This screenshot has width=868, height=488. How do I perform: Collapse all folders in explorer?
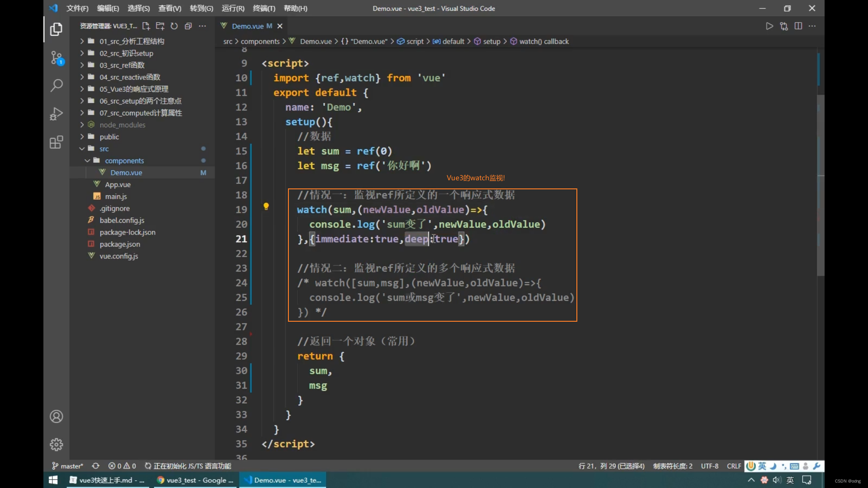[x=188, y=26]
